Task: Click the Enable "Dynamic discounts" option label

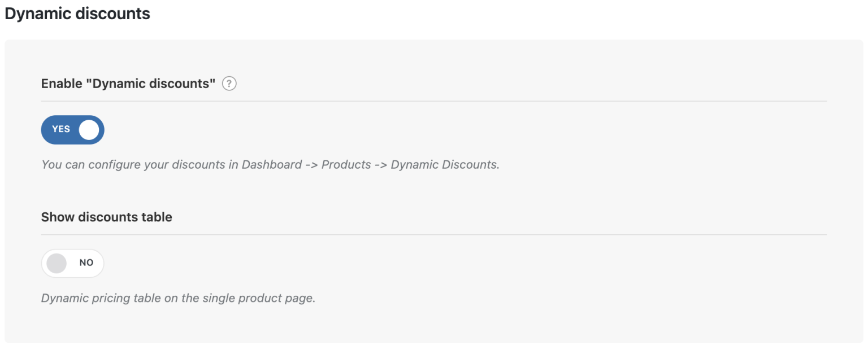Action: tap(128, 84)
